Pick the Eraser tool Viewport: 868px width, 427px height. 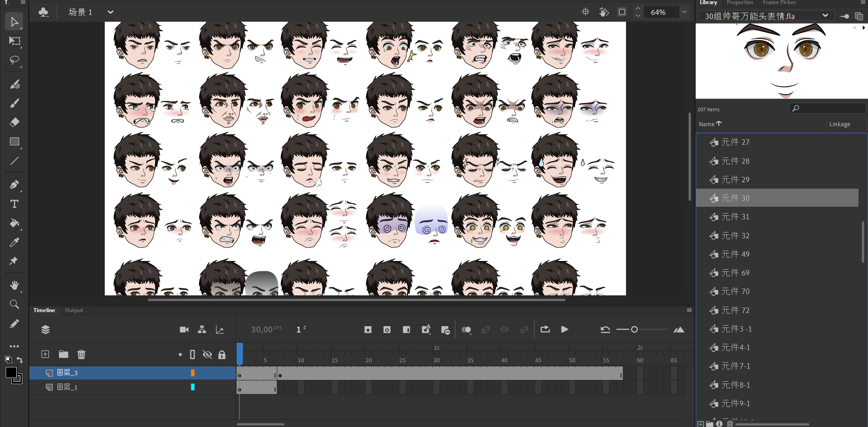14,122
